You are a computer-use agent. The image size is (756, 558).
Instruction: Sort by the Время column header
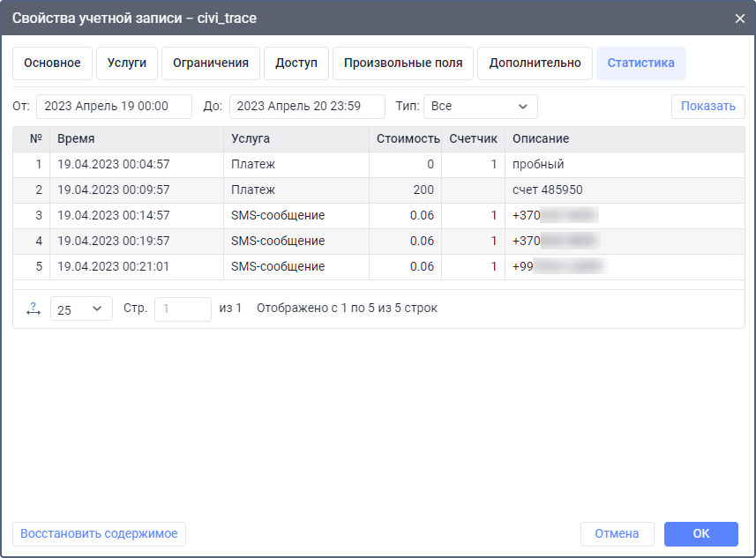[137, 139]
